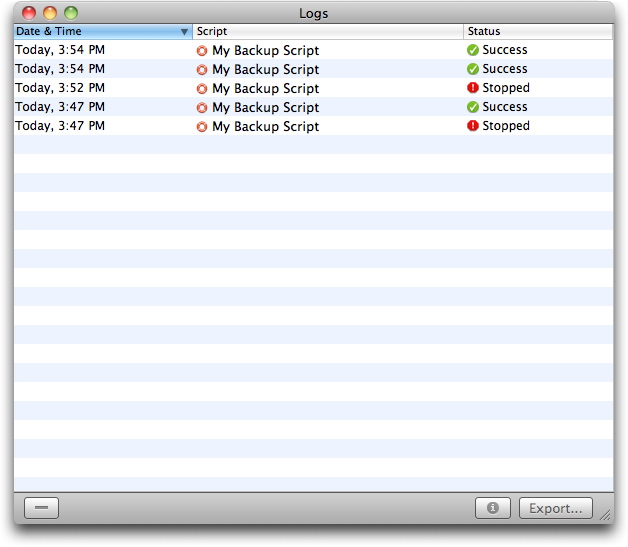Zoom the Logs window with the green button
628x547 pixels.
pyautogui.click(x=71, y=13)
